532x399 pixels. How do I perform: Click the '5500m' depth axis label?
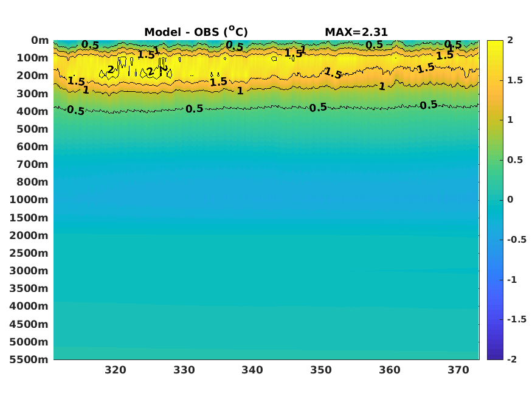(29, 359)
